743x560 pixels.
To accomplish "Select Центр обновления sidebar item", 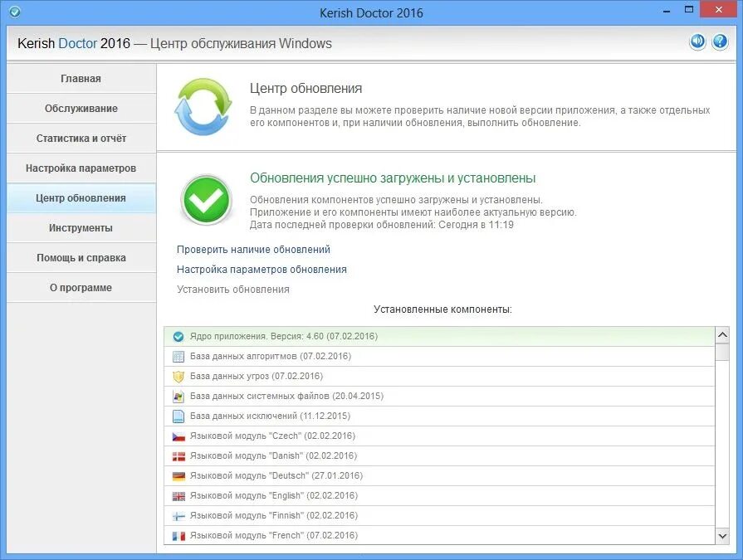I will [81, 198].
